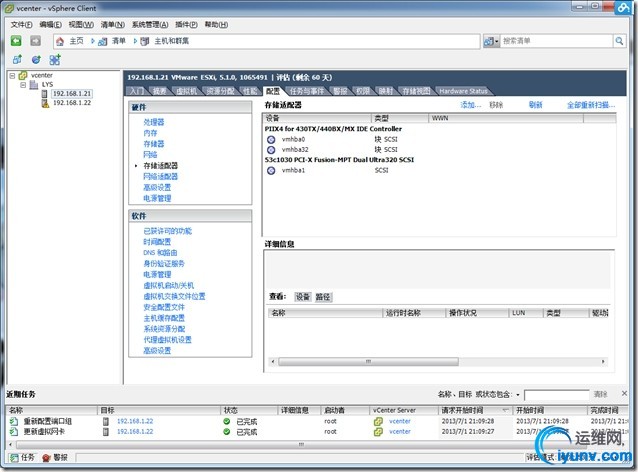638x472 pixels.
Task: Click the recent tasks horizontal scrollbar
Action: point(301,444)
